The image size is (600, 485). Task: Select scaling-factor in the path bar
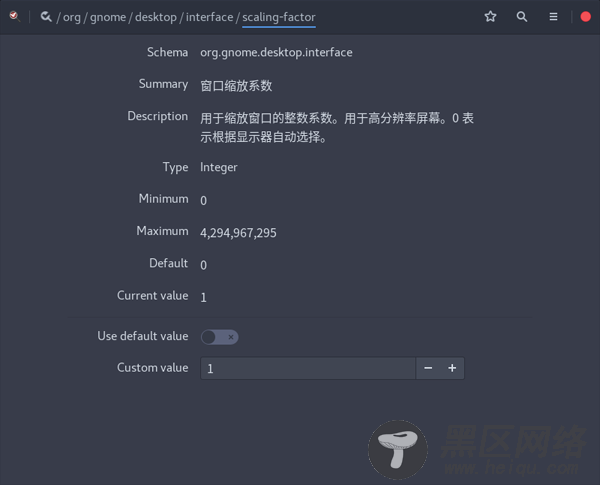pyautogui.click(x=279, y=17)
